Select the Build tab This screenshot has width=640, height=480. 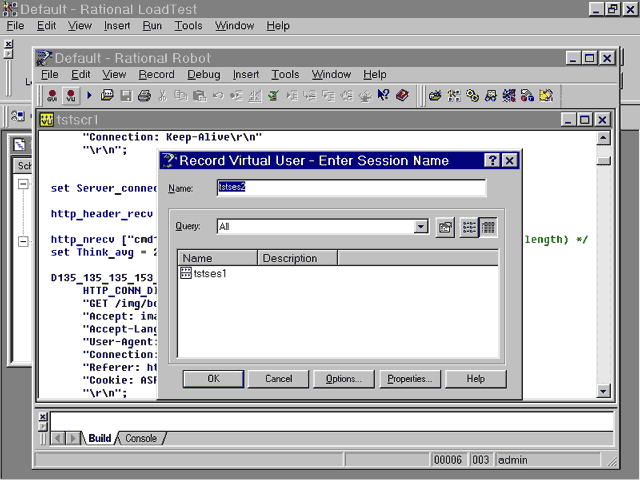(100, 438)
